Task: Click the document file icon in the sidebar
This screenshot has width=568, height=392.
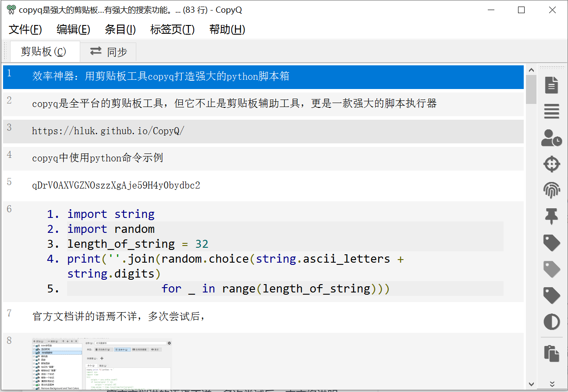Action: coord(551,85)
